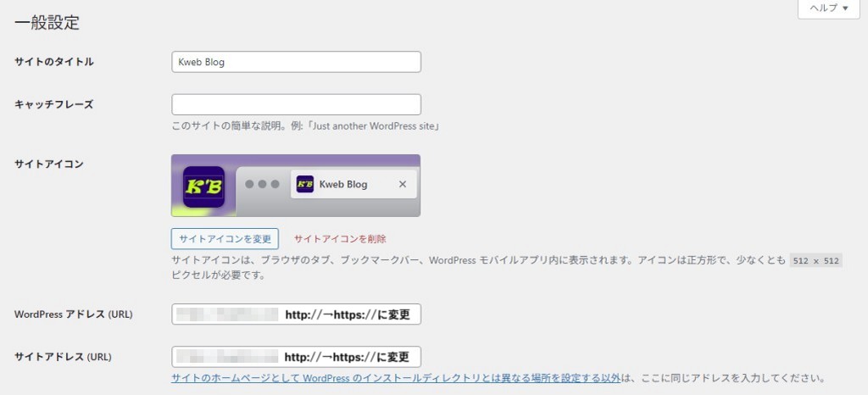Click the × icon in the preview tab
Viewport: 868px width, 395px height.
coord(403,184)
